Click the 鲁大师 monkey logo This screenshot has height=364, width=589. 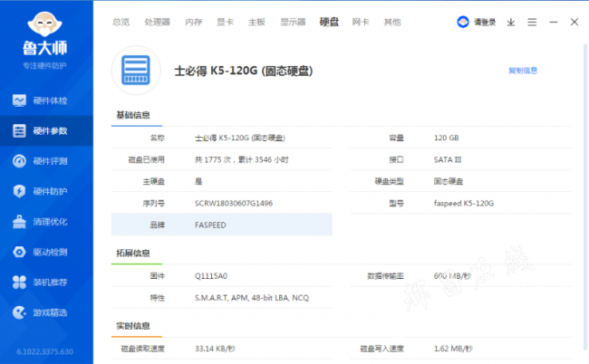pos(44,24)
